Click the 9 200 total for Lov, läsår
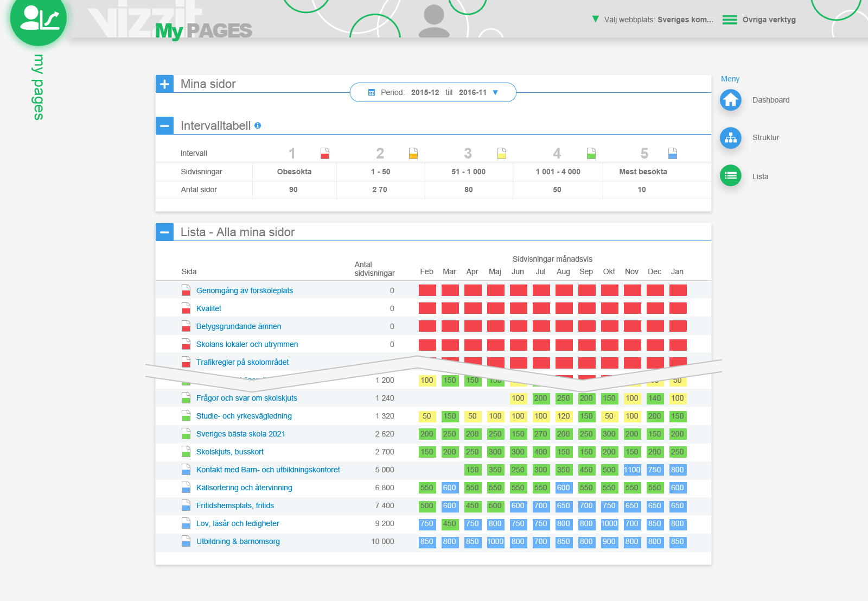The height and width of the screenshot is (601, 868). [385, 523]
